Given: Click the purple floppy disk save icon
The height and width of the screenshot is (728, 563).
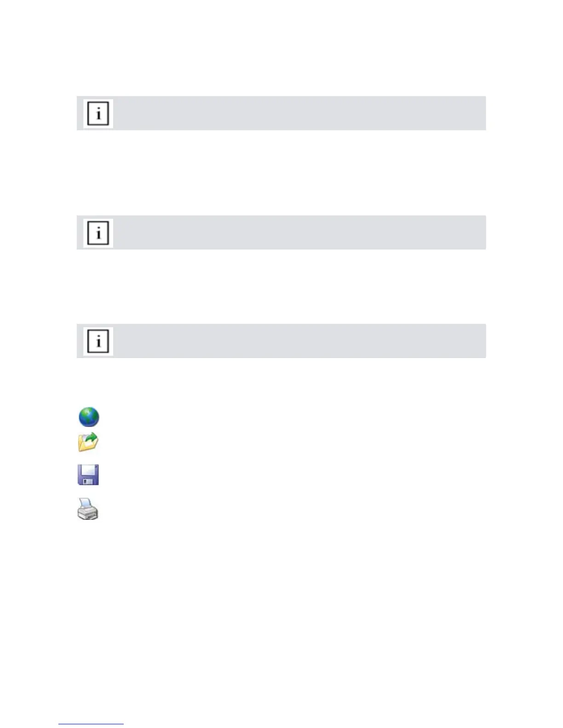Looking at the screenshot, I should (88, 475).
